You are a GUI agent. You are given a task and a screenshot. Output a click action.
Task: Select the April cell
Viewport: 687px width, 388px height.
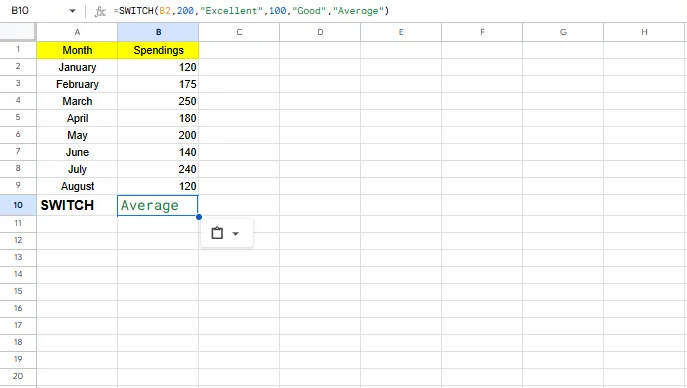(x=77, y=118)
